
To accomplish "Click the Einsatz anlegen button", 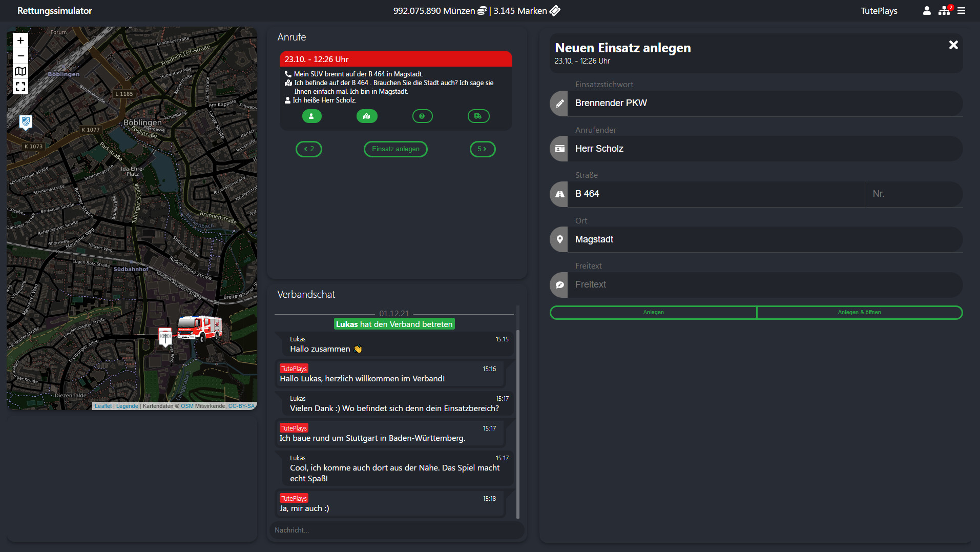I will (x=395, y=149).
